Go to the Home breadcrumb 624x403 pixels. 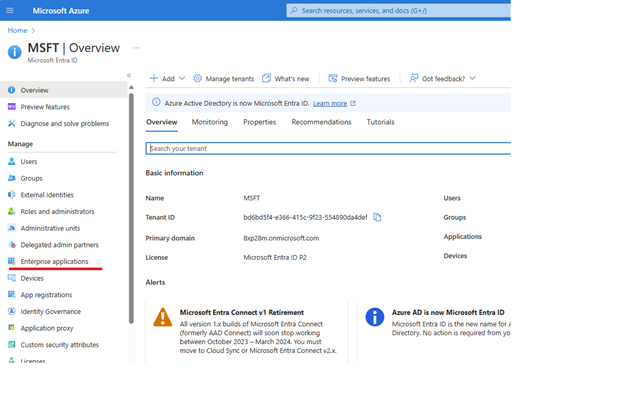click(18, 30)
